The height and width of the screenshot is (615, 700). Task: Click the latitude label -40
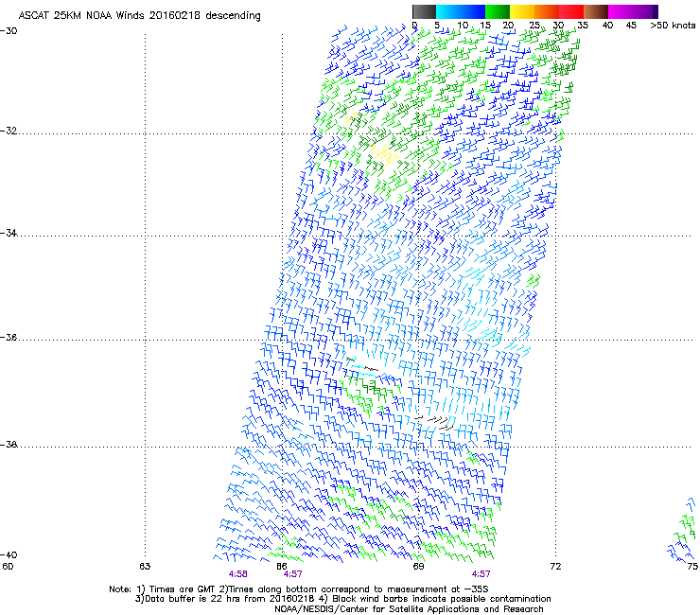9,555
